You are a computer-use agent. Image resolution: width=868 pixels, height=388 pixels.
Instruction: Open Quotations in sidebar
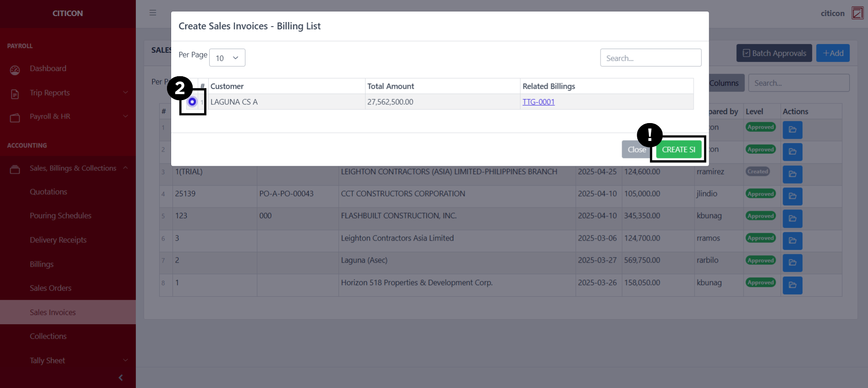49,192
